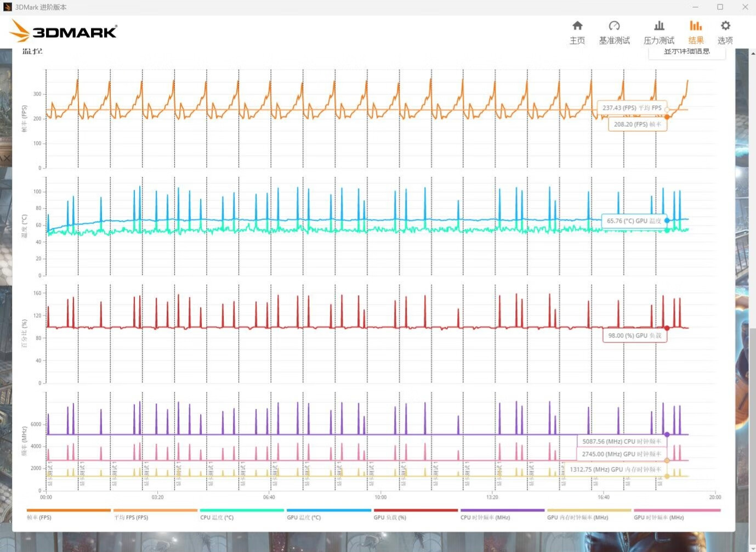Switch to the 结果 results tab

[696, 32]
